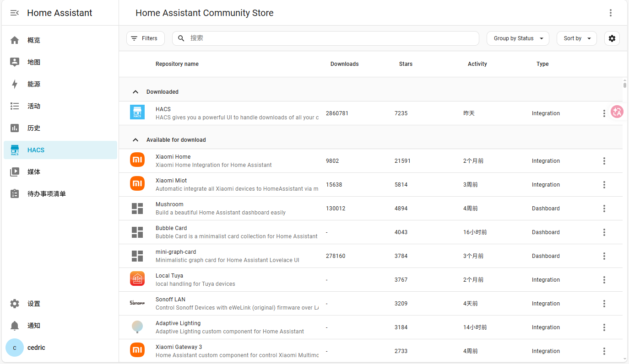
Task: Go to 能源 energy page in sidebar
Action: tap(34, 84)
